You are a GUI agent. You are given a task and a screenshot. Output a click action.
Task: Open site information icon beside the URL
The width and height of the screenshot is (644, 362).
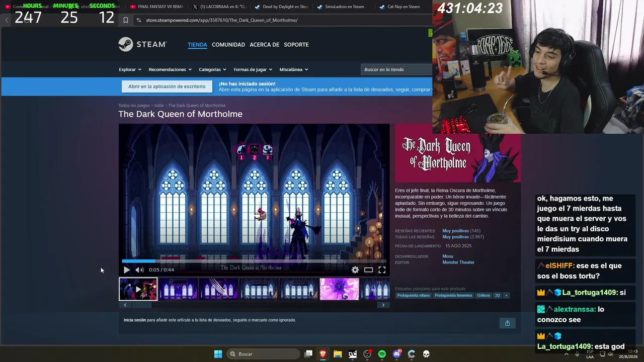click(139, 20)
